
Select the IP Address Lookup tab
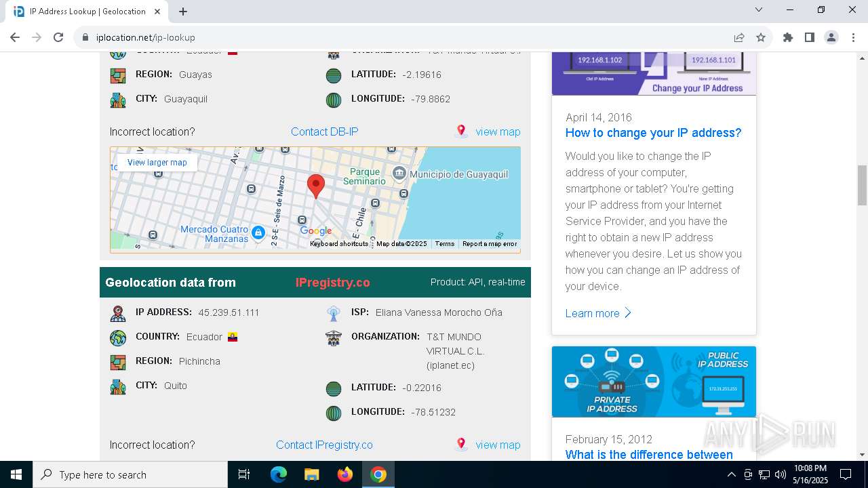[x=87, y=12]
